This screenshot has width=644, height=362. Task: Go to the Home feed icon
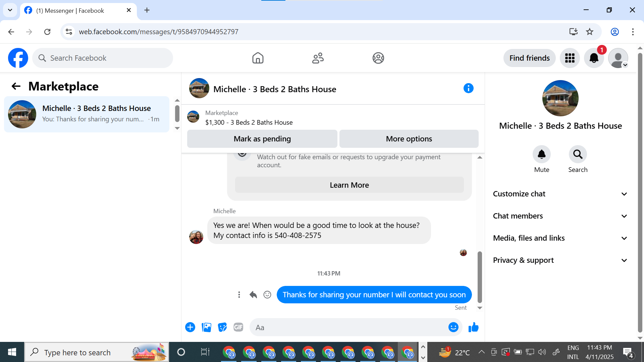coord(258,58)
